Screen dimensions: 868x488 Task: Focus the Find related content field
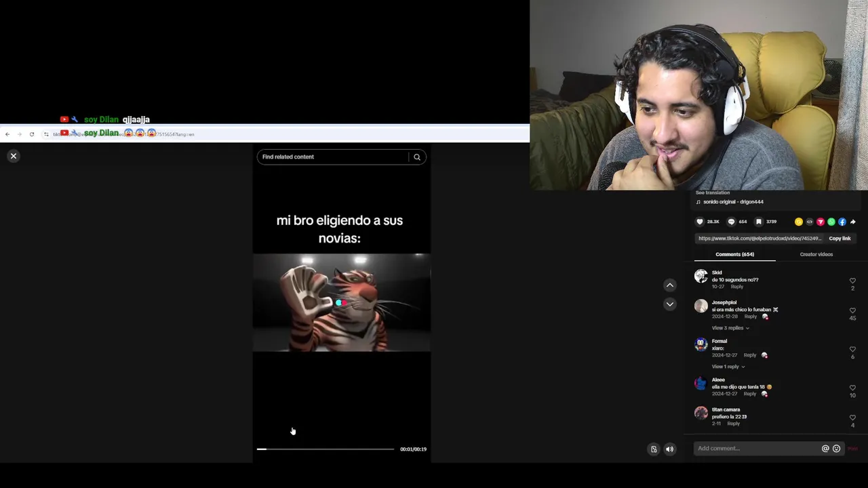pyautogui.click(x=334, y=157)
